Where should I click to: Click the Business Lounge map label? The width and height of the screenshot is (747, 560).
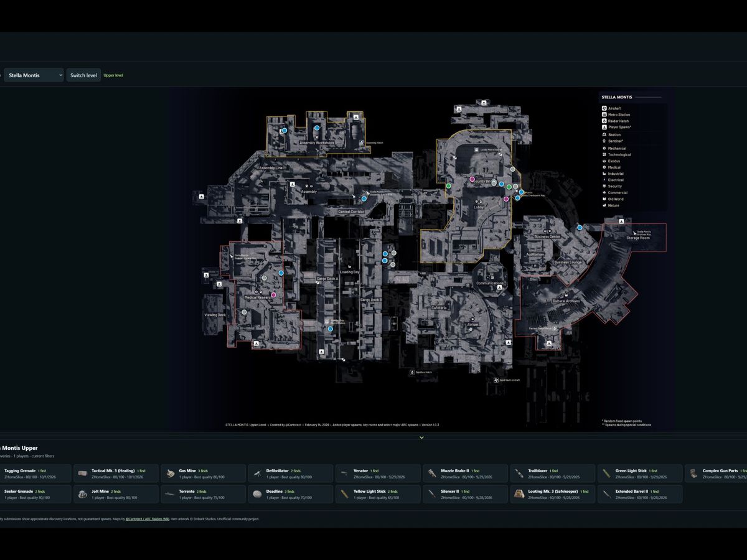pos(568,263)
